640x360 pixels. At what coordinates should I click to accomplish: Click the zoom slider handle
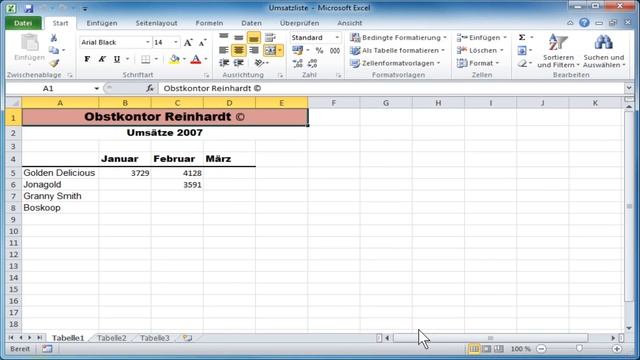click(579, 349)
